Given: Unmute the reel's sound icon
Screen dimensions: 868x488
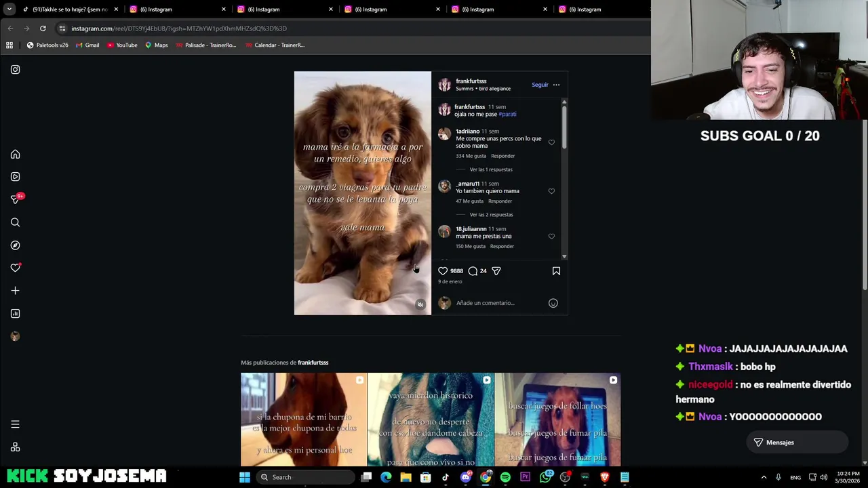Looking at the screenshot, I should 420,305.
